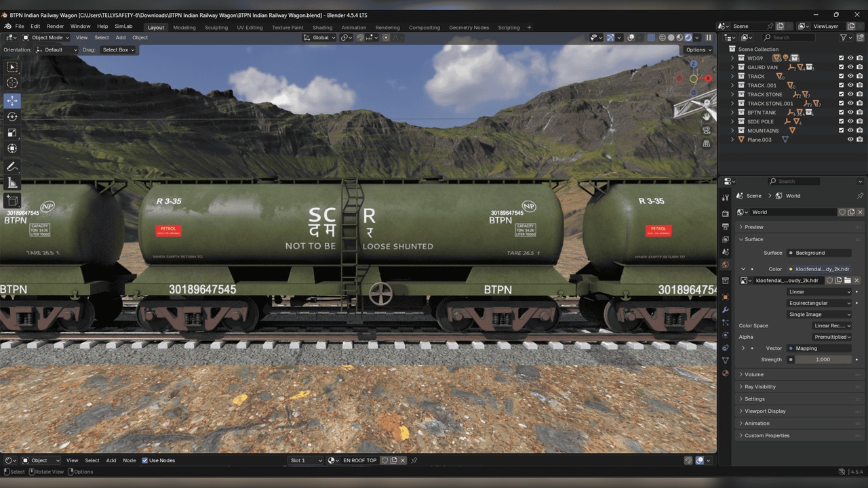Switch viewport to rendered shading
The width and height of the screenshot is (868, 488).
coord(689,37)
